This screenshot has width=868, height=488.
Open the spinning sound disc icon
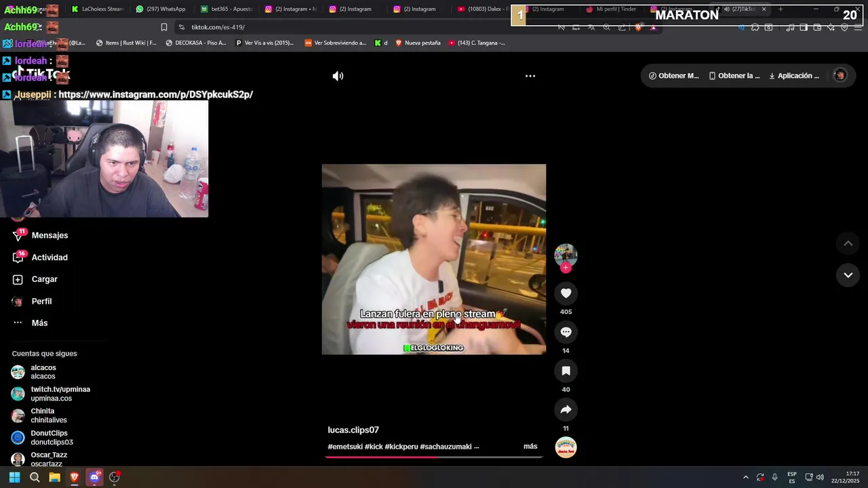coord(566,447)
